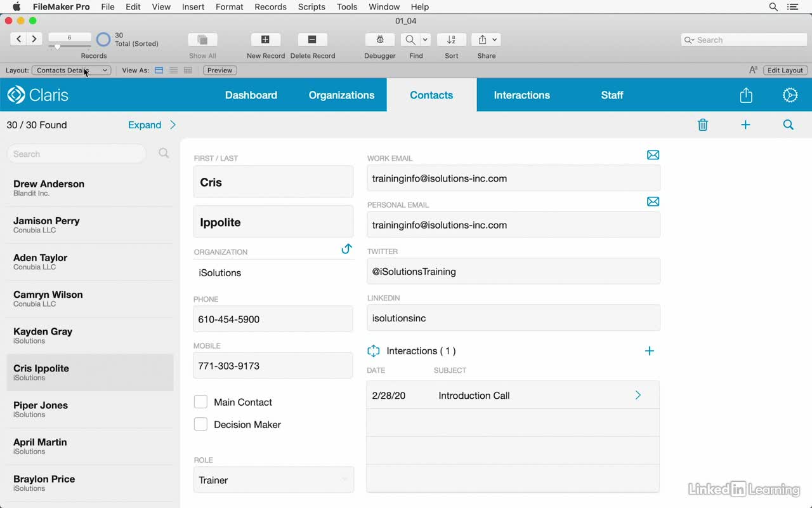Screen dimensions: 812x508
Task: Click the Preview button
Action: click(219, 70)
